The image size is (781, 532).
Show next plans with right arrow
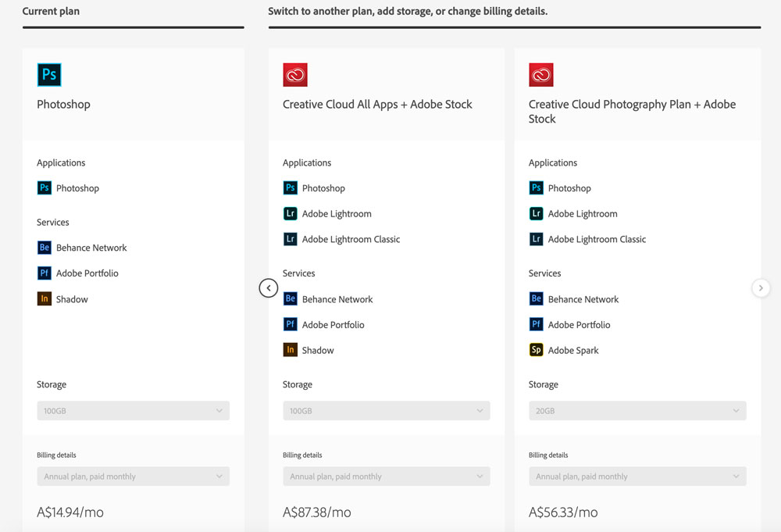point(761,288)
